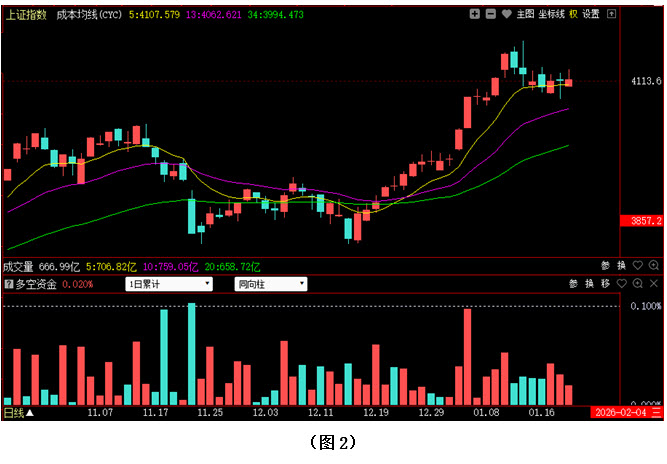The image size is (667, 464).
Task: Click the 参 button in the 成交量 row
Action: click(605, 266)
